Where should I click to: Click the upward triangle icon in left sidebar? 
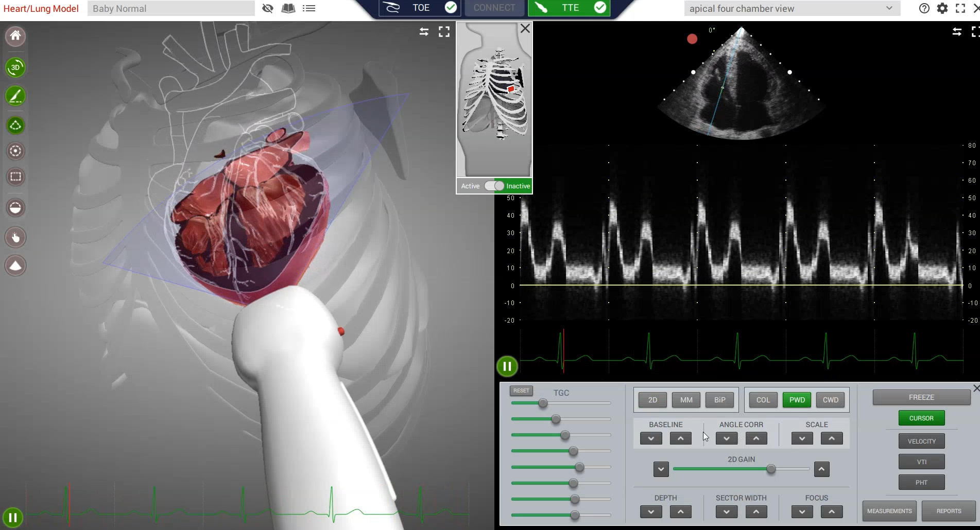click(x=15, y=266)
